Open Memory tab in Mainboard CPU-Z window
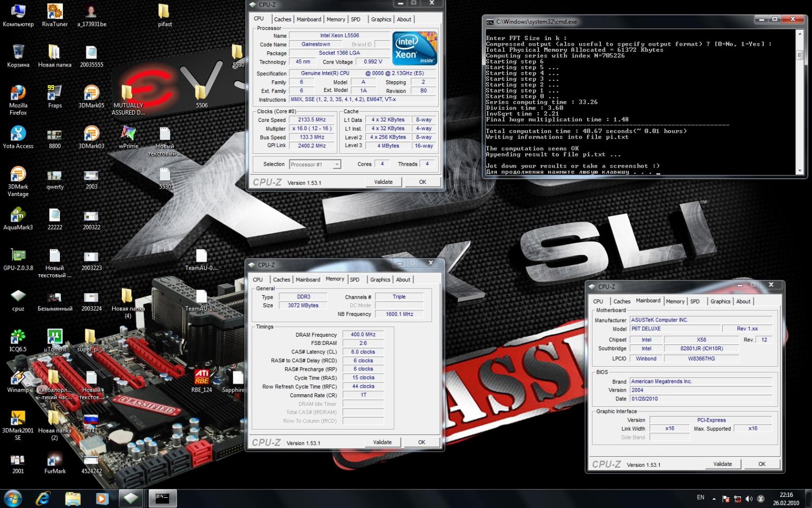The image size is (812, 508). [x=675, y=301]
